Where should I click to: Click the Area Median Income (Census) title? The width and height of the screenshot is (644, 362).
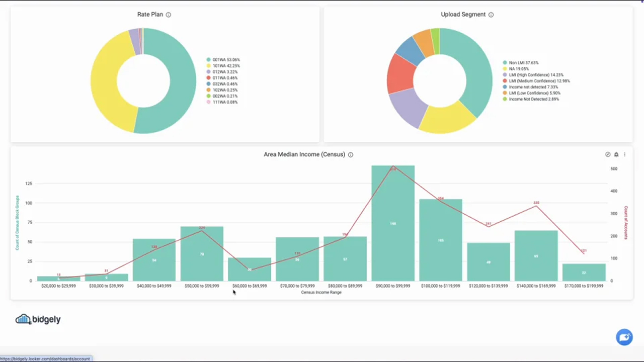(x=304, y=154)
